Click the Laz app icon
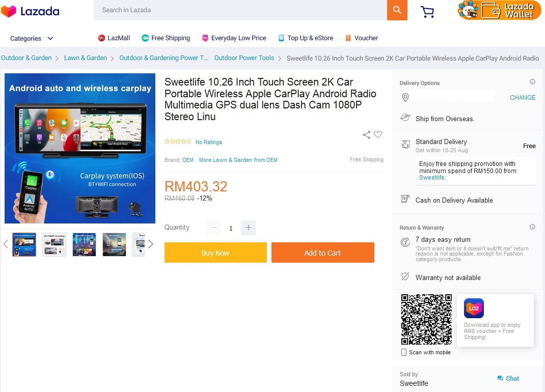The height and width of the screenshot is (392, 545). [474, 308]
